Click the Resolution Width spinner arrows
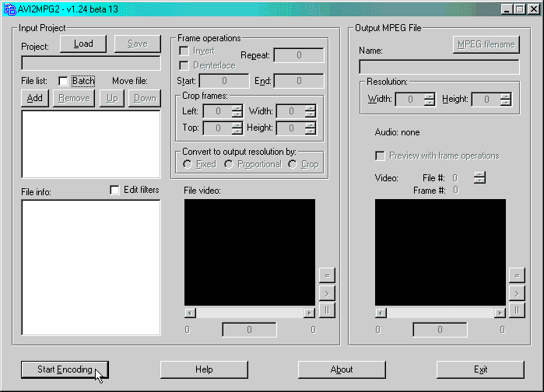This screenshot has height=392, width=544. (430, 100)
